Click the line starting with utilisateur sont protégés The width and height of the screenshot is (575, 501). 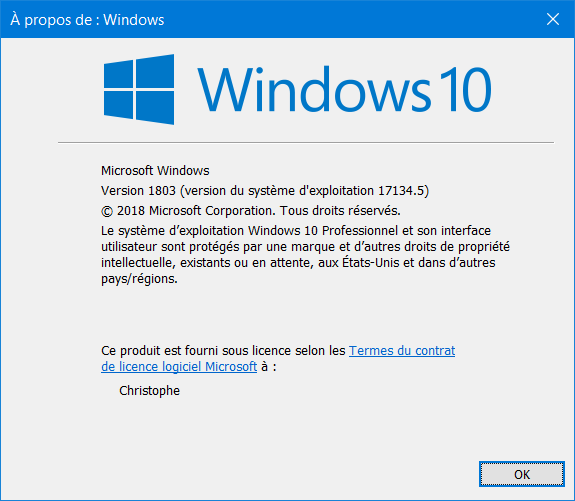305,247
